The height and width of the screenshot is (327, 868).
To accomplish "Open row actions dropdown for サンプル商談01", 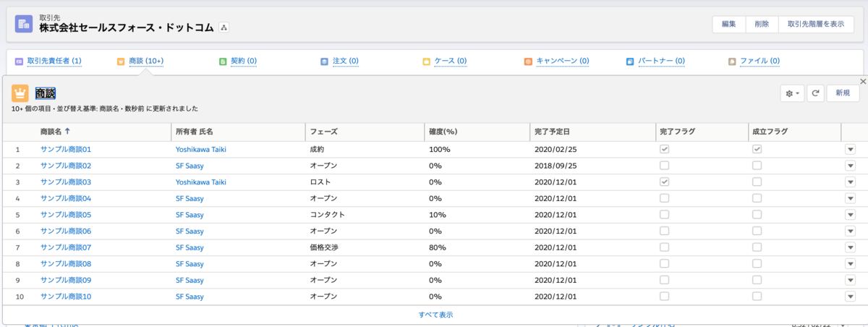I will (850, 149).
